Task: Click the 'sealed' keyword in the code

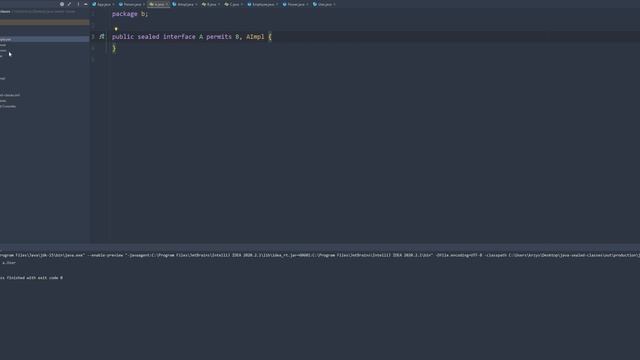Action: click(x=148, y=37)
